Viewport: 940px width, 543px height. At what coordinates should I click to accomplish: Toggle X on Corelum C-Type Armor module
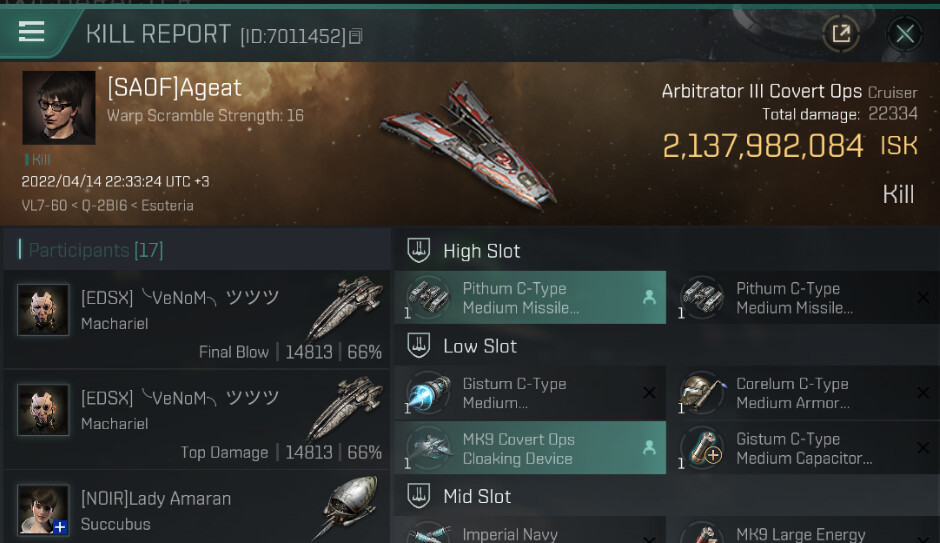click(923, 393)
